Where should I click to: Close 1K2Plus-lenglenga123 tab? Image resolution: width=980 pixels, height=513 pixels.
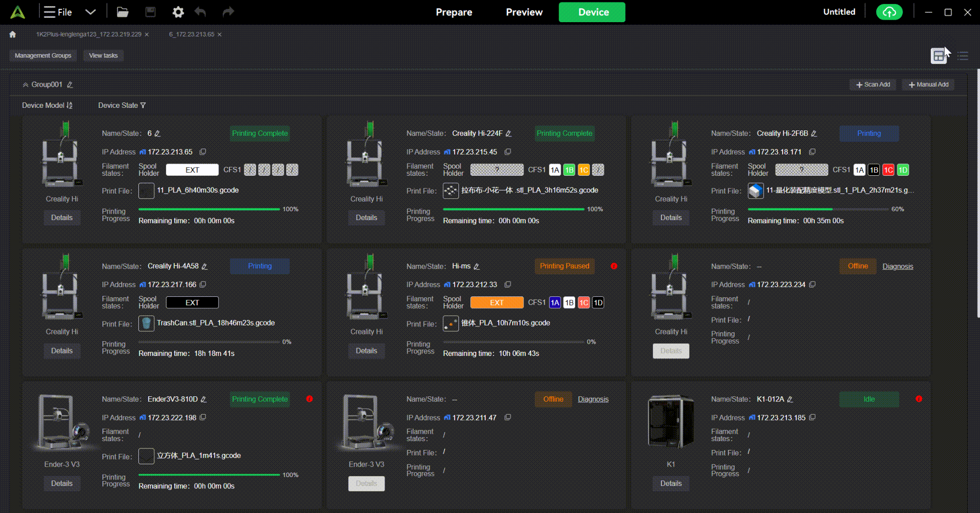(x=147, y=34)
